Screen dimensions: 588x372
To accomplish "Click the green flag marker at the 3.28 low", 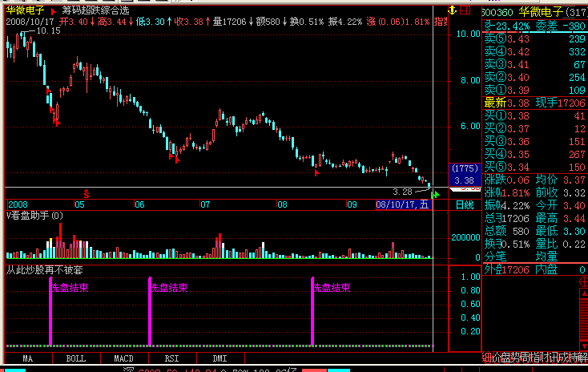I will [435, 195].
